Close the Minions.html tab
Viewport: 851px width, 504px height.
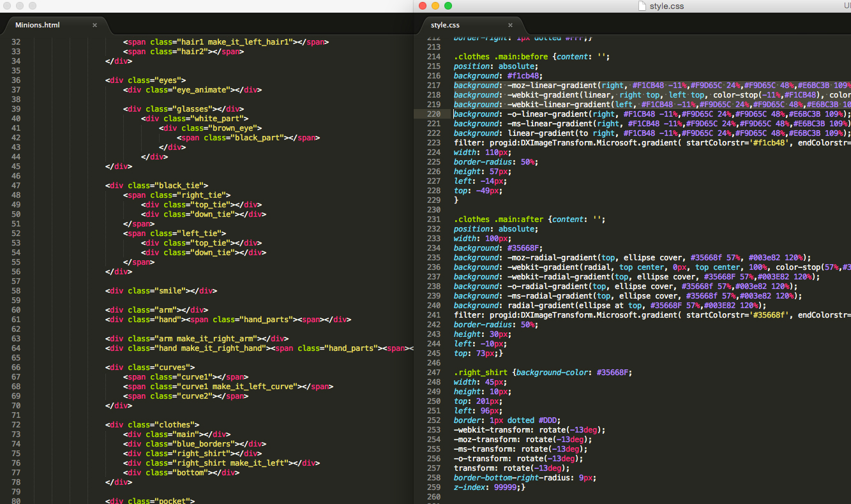tap(94, 25)
